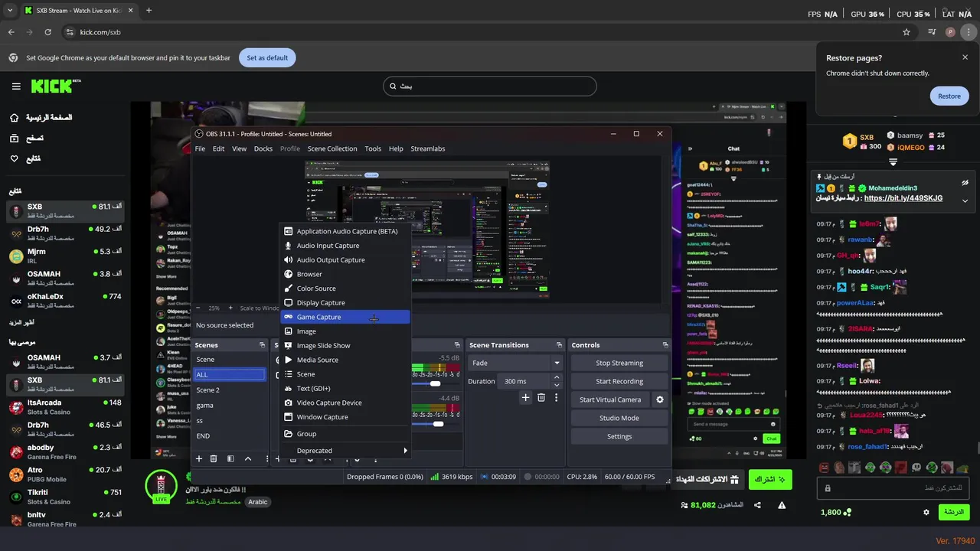Viewport: 980px width, 551px height.
Task: Open Drb7h channel in following list
Action: [64, 233]
